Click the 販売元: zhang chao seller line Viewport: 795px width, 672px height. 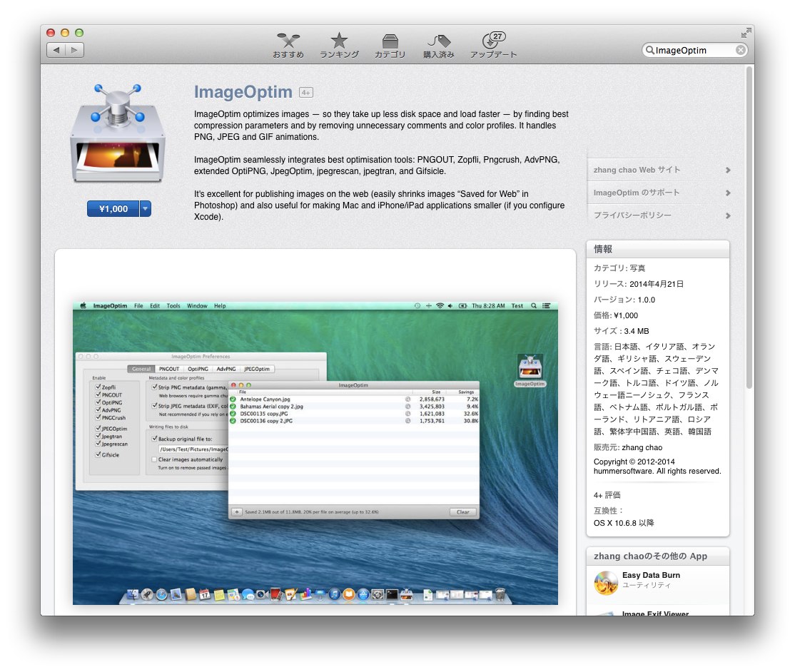click(628, 447)
